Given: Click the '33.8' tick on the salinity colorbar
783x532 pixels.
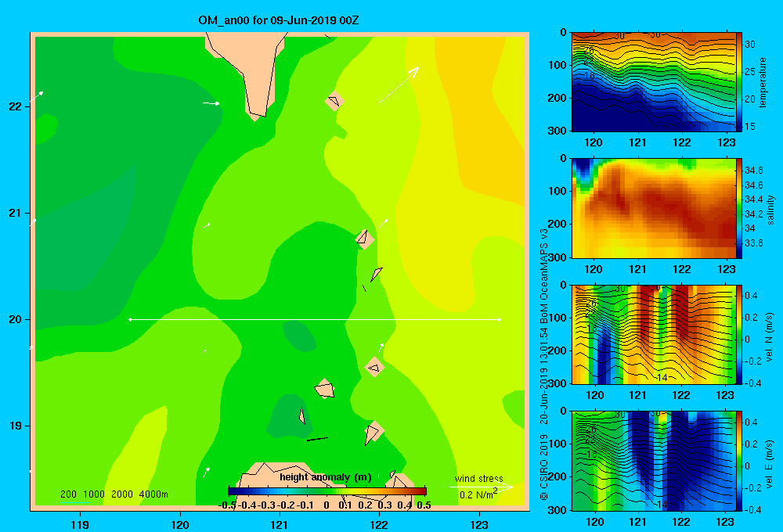Looking at the screenshot, I should (754, 243).
